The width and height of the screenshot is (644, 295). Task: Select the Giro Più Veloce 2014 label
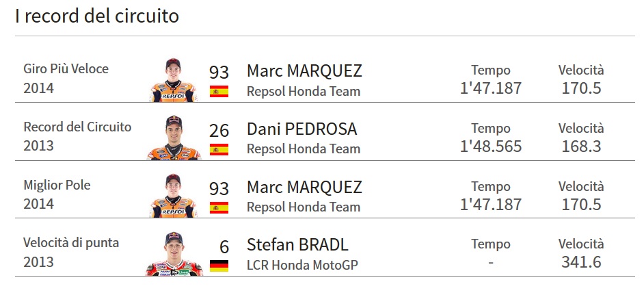pyautogui.click(x=66, y=78)
